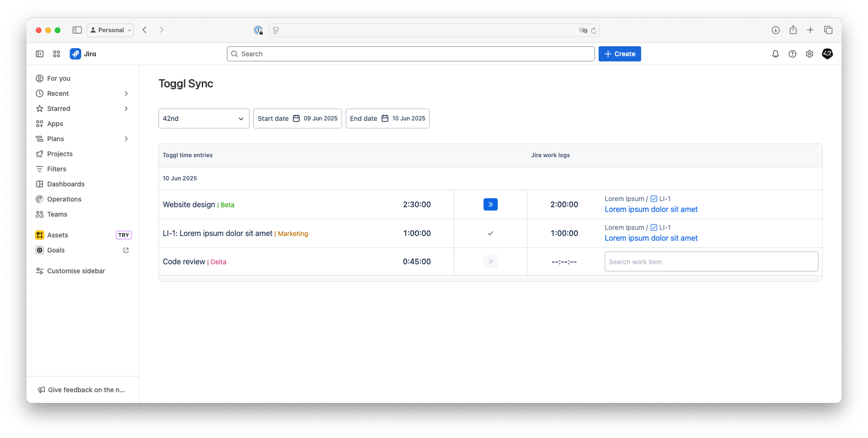This screenshot has height=438, width=868.
Task: Click the Jira work logs header
Action: pyautogui.click(x=550, y=155)
